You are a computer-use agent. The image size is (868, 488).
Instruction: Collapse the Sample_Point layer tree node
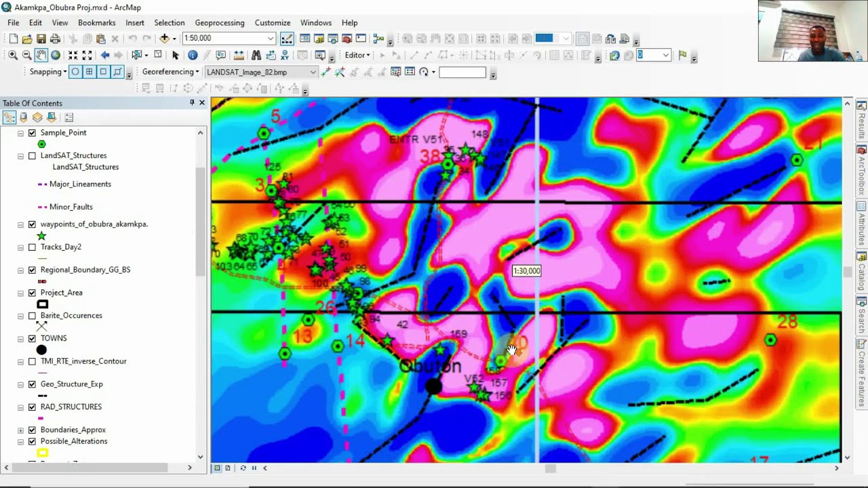tap(20, 133)
